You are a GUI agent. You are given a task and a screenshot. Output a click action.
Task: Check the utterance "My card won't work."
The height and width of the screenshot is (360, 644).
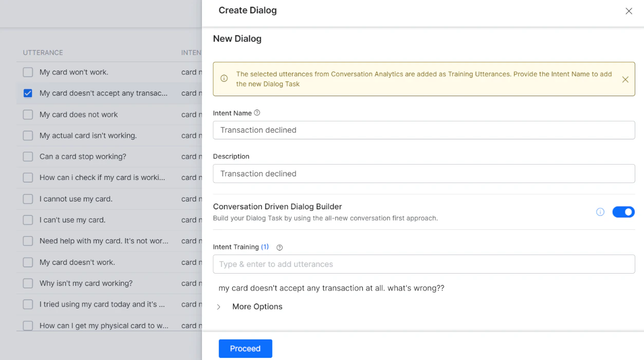[28, 72]
